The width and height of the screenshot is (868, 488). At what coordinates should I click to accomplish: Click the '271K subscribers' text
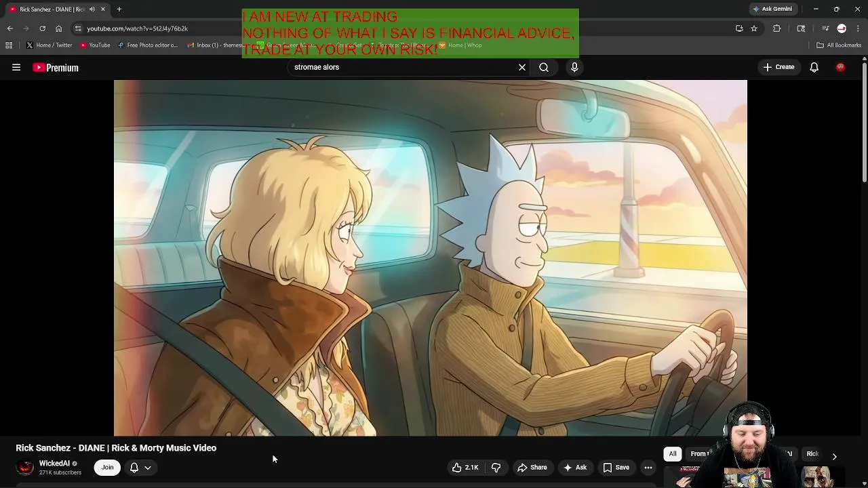pyautogui.click(x=60, y=472)
